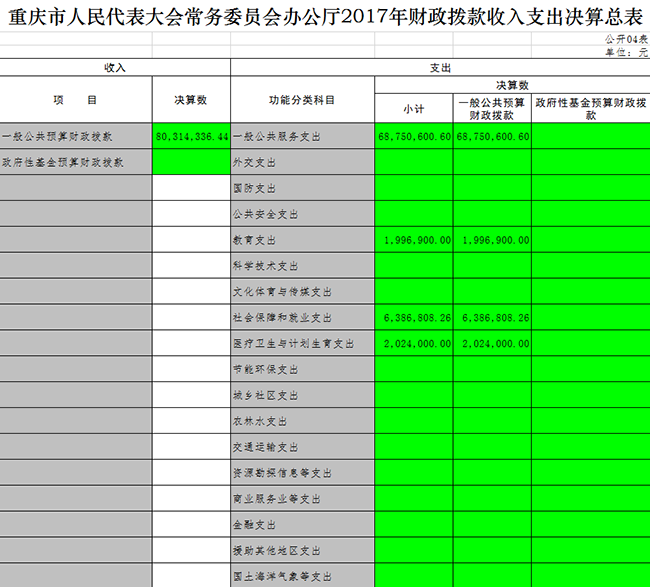This screenshot has width=650, height=587.
Task: Click the cell with value 80,314,336.44
Action: pos(192,135)
